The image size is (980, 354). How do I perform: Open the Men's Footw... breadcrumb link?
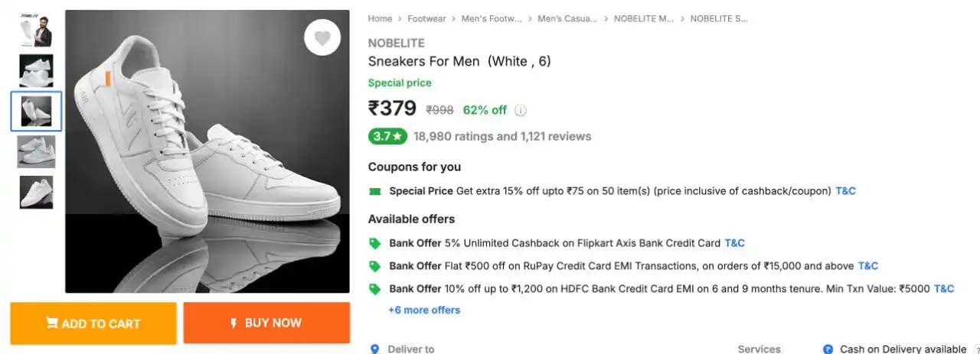point(492,18)
